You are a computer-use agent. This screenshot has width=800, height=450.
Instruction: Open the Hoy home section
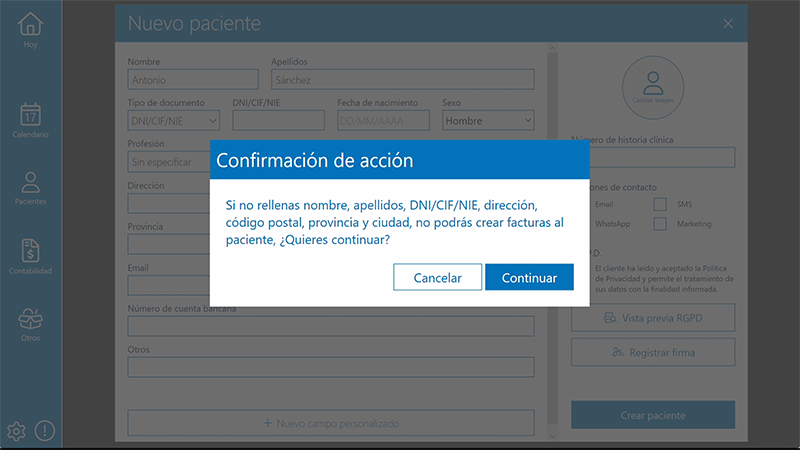tap(30, 30)
